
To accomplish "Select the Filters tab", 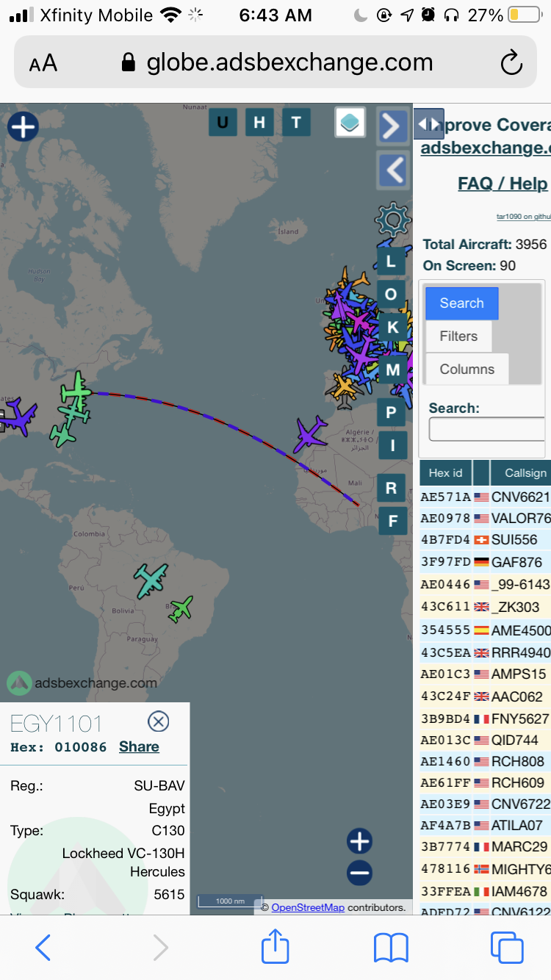I will pos(458,336).
